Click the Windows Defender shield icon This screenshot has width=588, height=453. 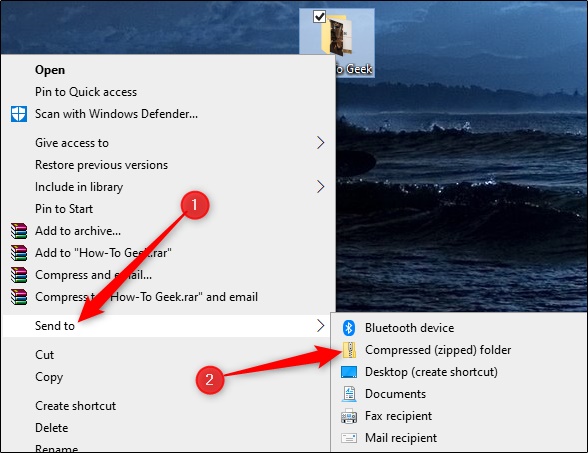18,114
